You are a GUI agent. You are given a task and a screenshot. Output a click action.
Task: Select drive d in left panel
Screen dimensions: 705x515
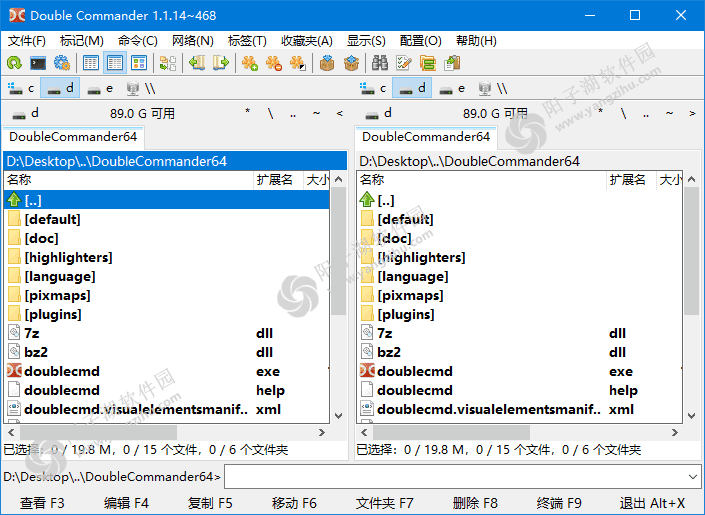[60, 88]
